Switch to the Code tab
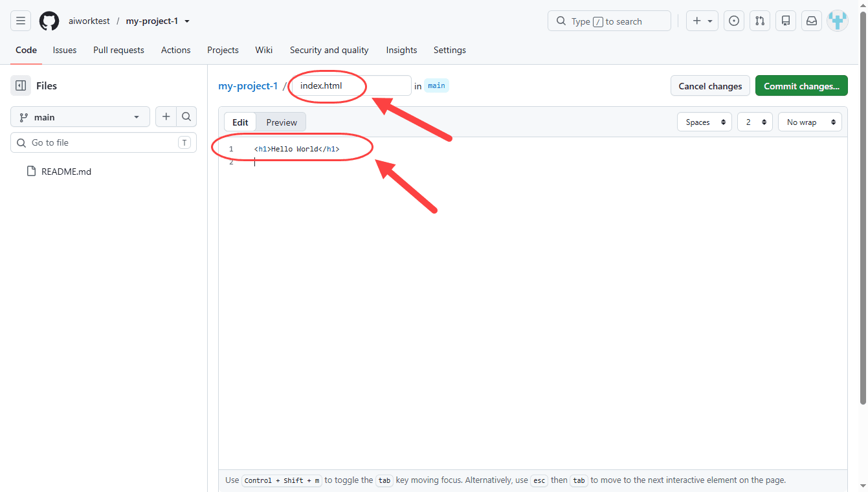This screenshot has width=868, height=492. (26, 50)
